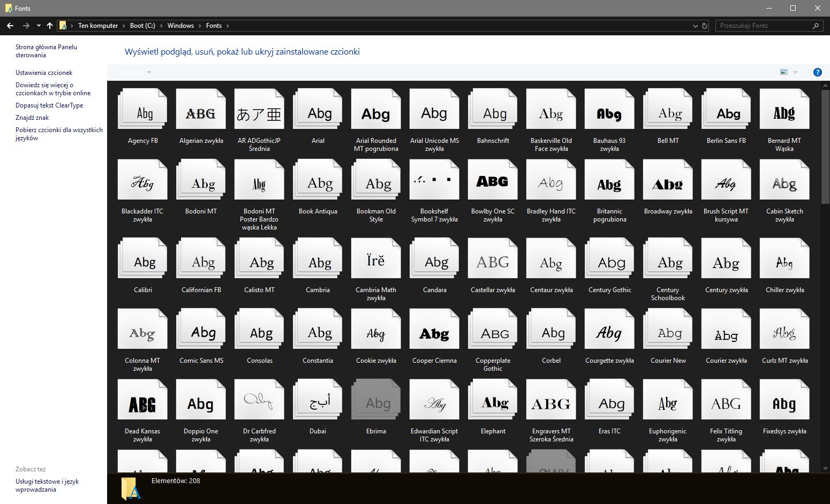Navigate up using the up arrow
Image resolution: width=830 pixels, height=504 pixels.
pyautogui.click(x=49, y=25)
